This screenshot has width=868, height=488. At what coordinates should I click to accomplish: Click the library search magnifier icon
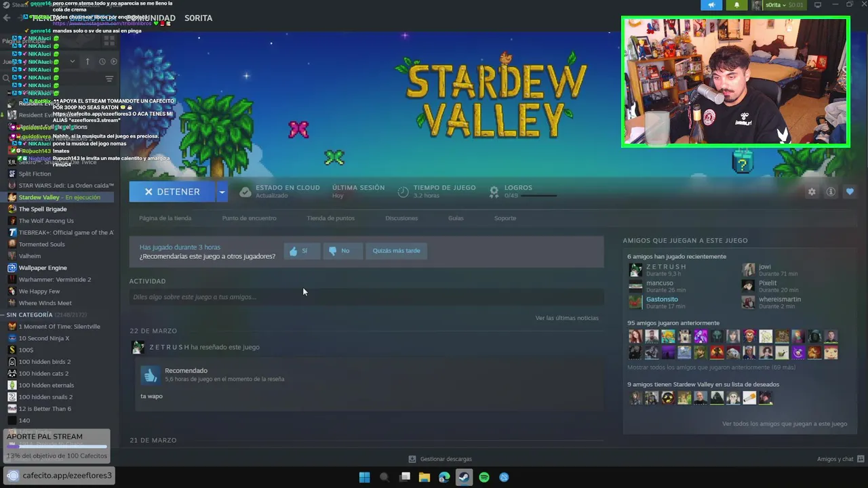(6, 79)
